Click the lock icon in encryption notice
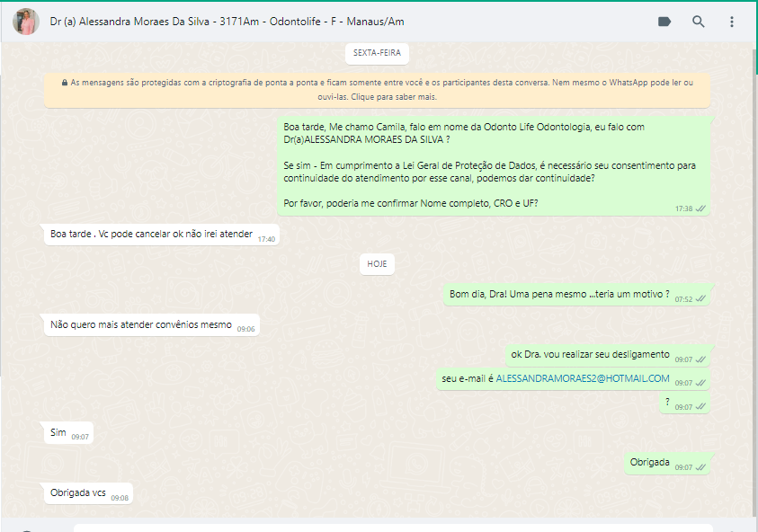 pos(65,83)
